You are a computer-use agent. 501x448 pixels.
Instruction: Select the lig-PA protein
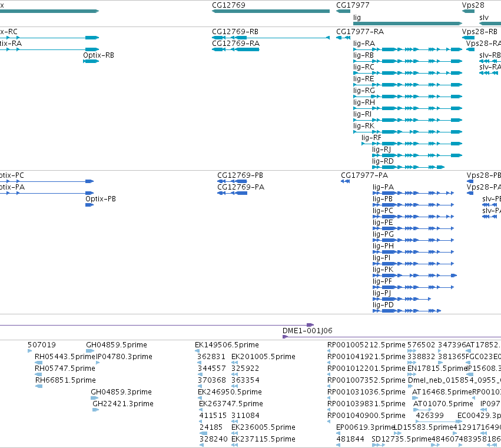[383, 187]
